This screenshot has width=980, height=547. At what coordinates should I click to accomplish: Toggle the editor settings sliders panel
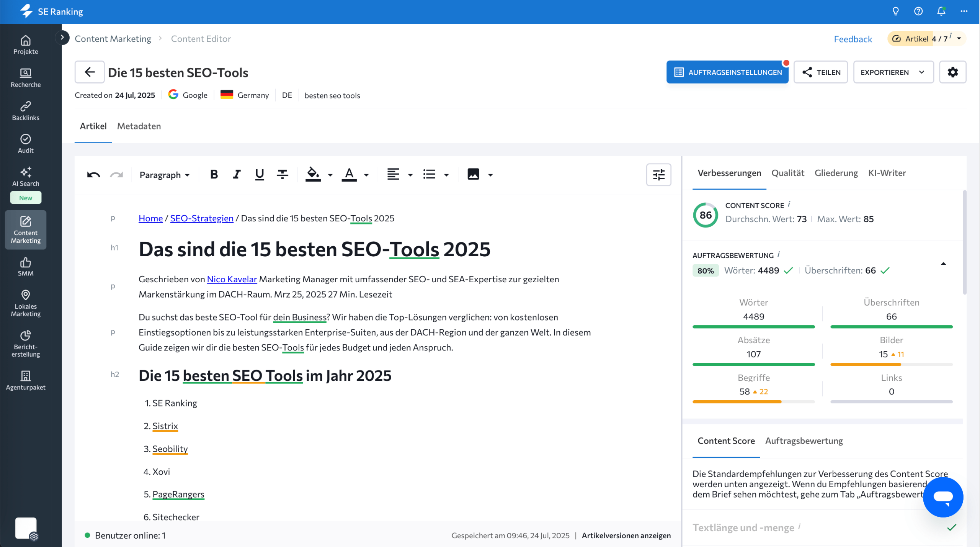[658, 175]
